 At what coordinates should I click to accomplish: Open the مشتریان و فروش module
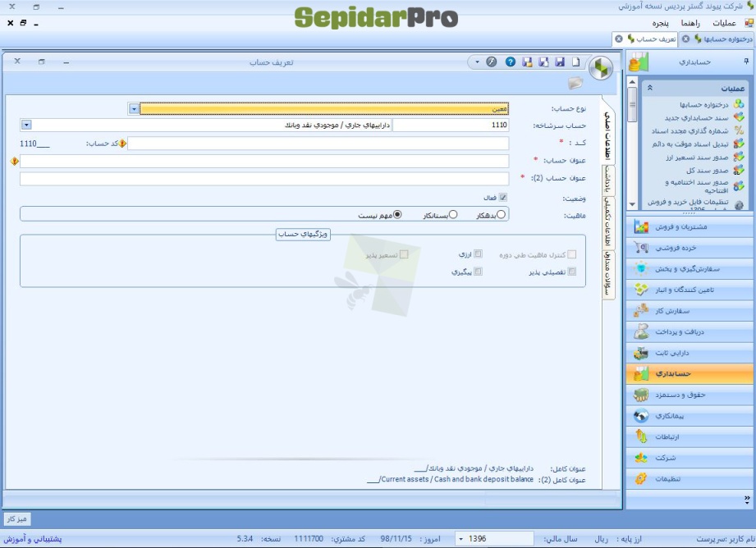point(690,226)
